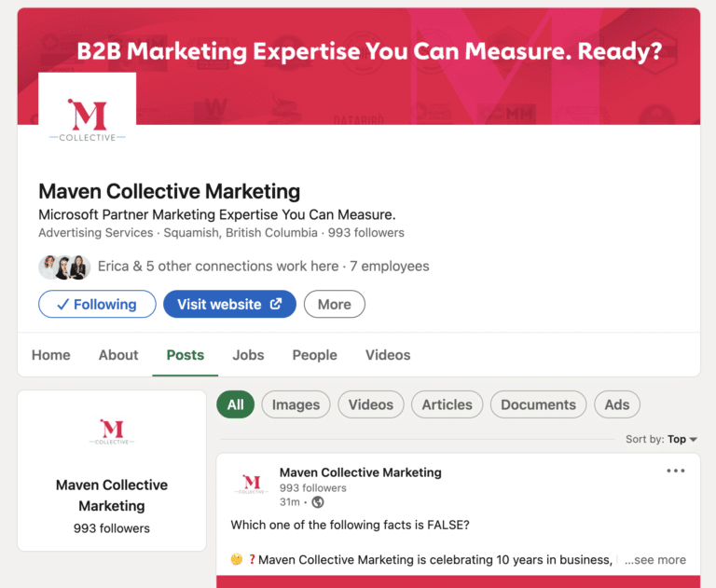Click the Advertising Services industry text
Viewport: 716px width, 588px height.
coord(96,233)
